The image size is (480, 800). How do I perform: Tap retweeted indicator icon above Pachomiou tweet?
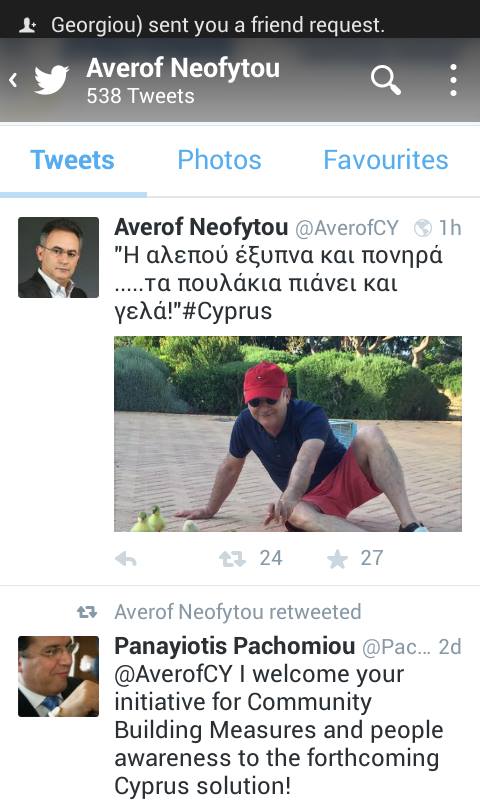87,612
